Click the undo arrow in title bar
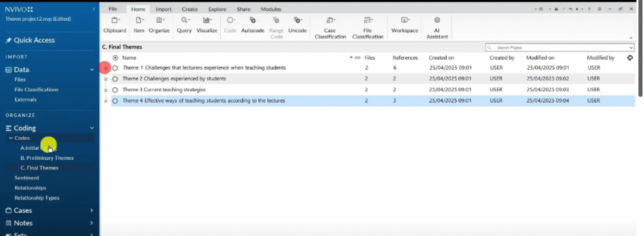Viewport: 644px width, 236px height. pyautogui.click(x=571, y=9)
